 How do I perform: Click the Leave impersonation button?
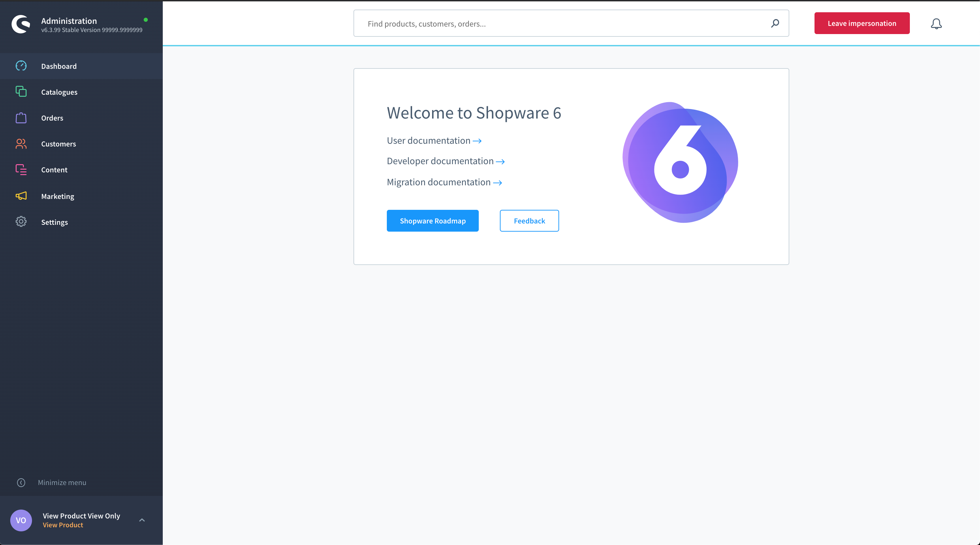click(x=862, y=23)
